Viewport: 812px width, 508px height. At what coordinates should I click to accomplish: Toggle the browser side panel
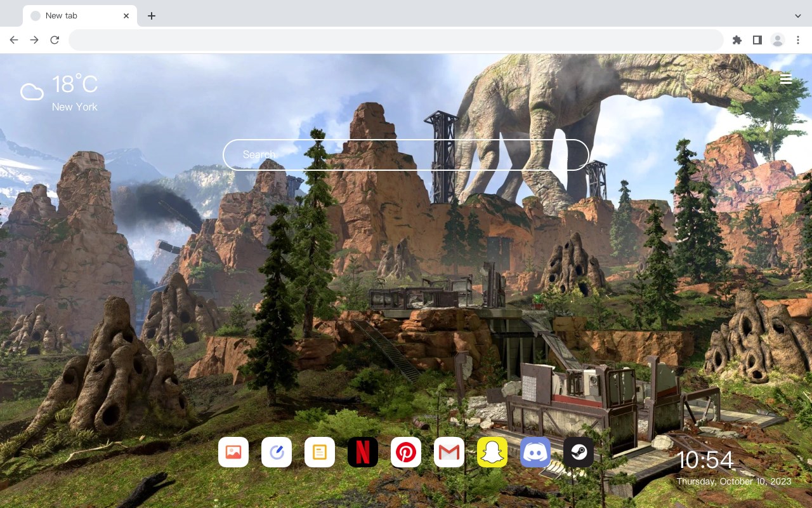coord(757,40)
